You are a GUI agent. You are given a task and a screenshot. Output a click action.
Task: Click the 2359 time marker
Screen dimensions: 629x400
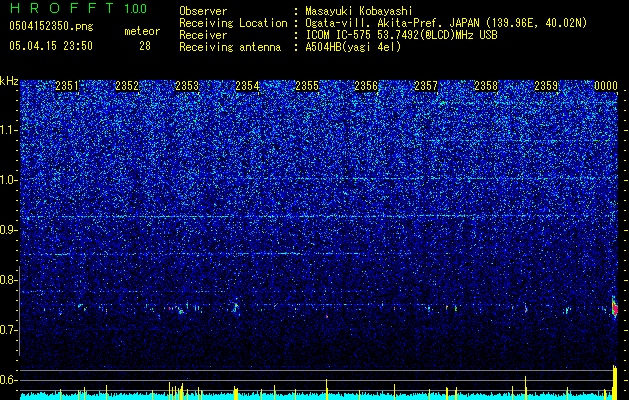[546, 85]
